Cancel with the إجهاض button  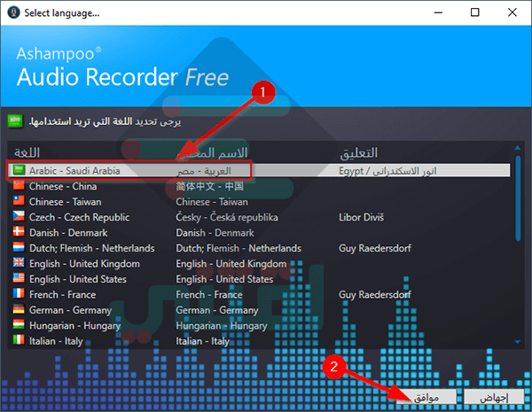point(494,397)
